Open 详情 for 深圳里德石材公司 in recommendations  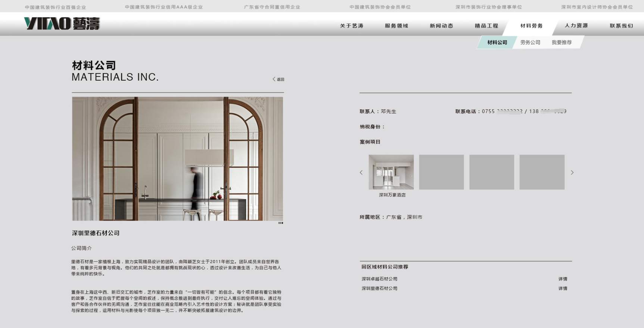(563, 288)
